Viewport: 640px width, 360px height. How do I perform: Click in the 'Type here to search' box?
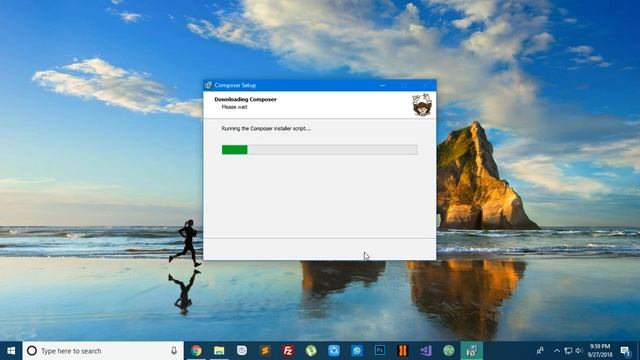click(x=103, y=351)
